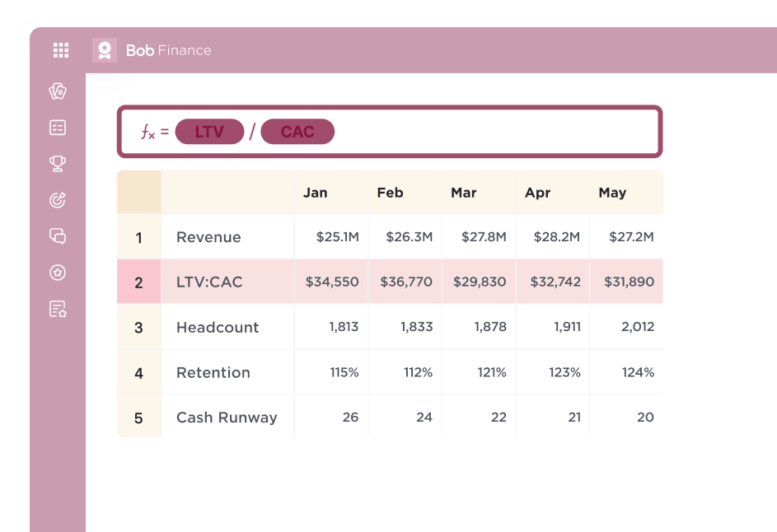Screen dimensions: 777x532
Task: Click the May column header
Action: point(611,192)
